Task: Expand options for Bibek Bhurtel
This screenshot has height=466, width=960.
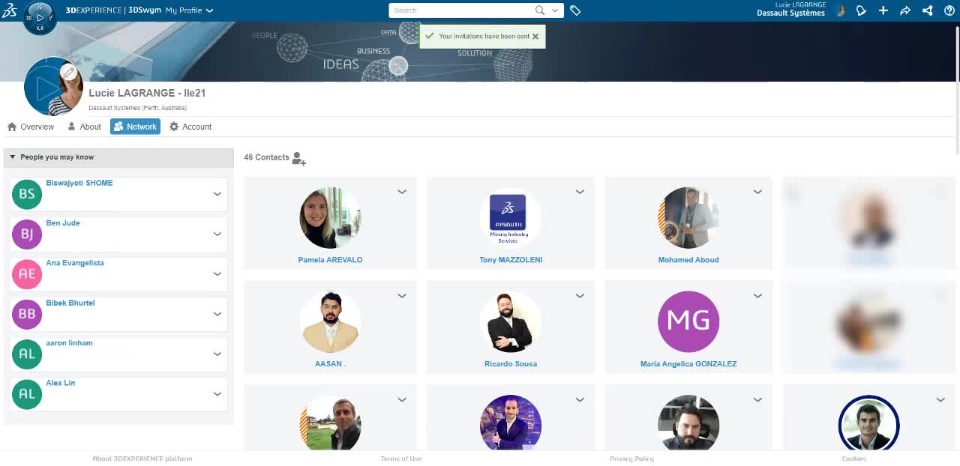Action: 217,314
